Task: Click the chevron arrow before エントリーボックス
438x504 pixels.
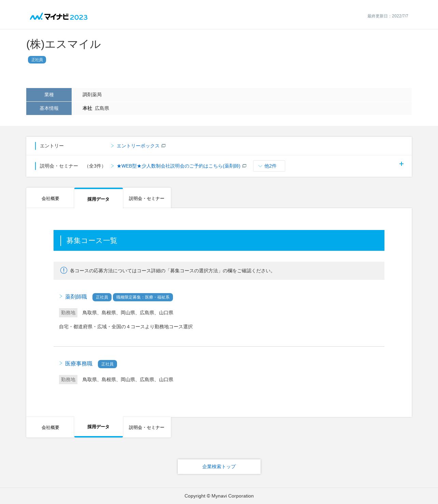Action: 112,146
